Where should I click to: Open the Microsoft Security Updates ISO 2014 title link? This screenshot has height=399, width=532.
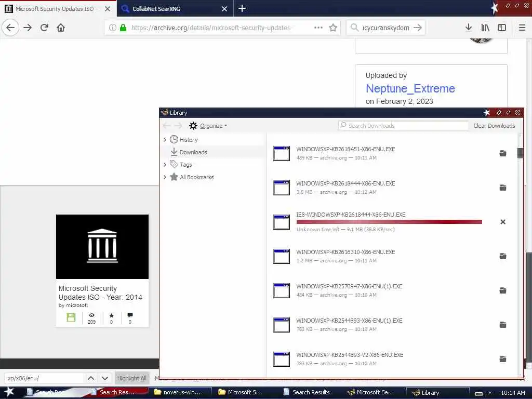point(100,293)
